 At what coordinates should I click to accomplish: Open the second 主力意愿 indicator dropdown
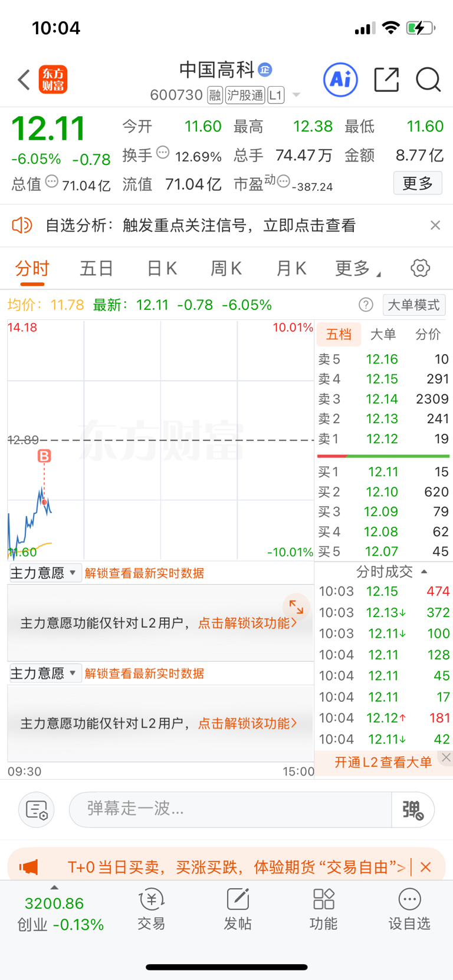tap(45, 673)
